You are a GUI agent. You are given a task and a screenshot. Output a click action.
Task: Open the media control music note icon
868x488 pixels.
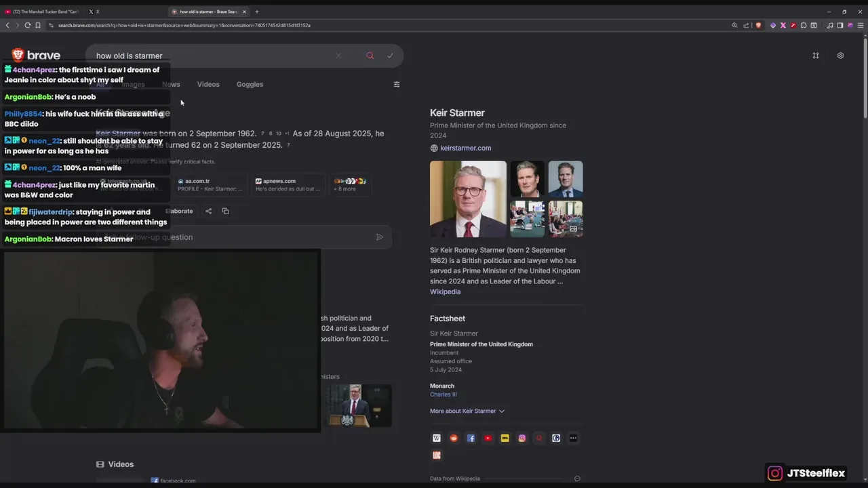[830, 25]
